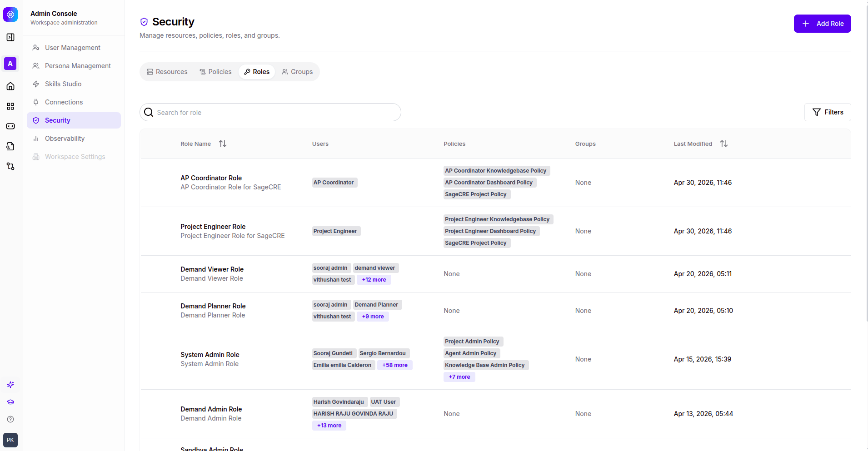Click the Project Admin Policy tag
868x451 pixels.
click(x=473, y=342)
